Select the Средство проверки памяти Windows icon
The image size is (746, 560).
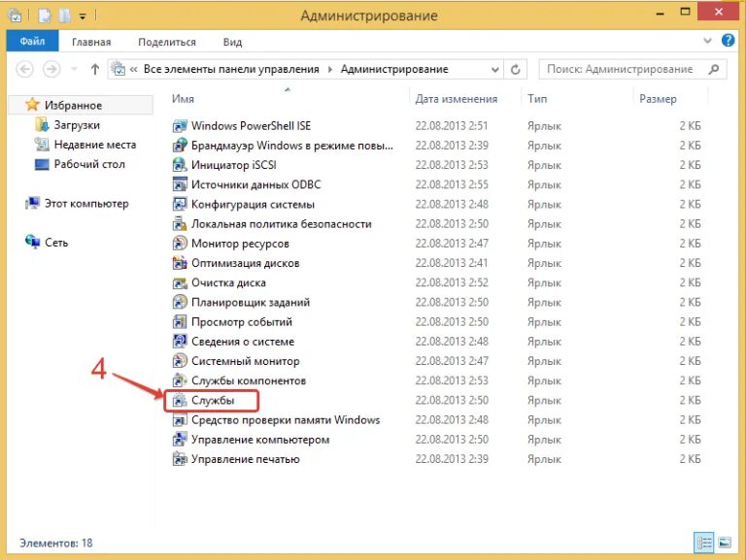point(180,420)
